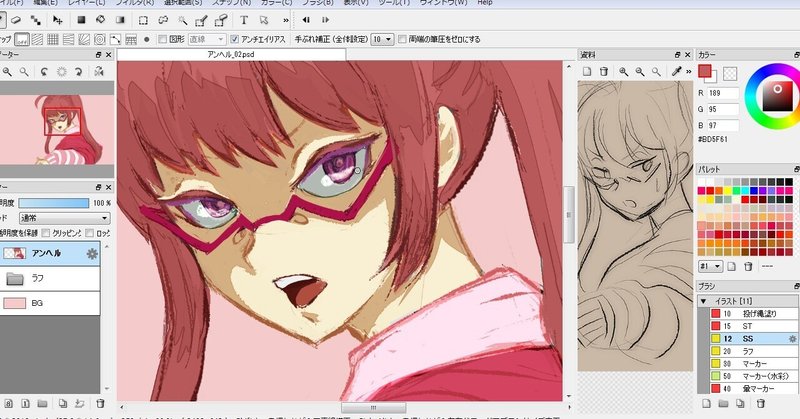Open the 選択範囲(S) menu

coord(183,3)
